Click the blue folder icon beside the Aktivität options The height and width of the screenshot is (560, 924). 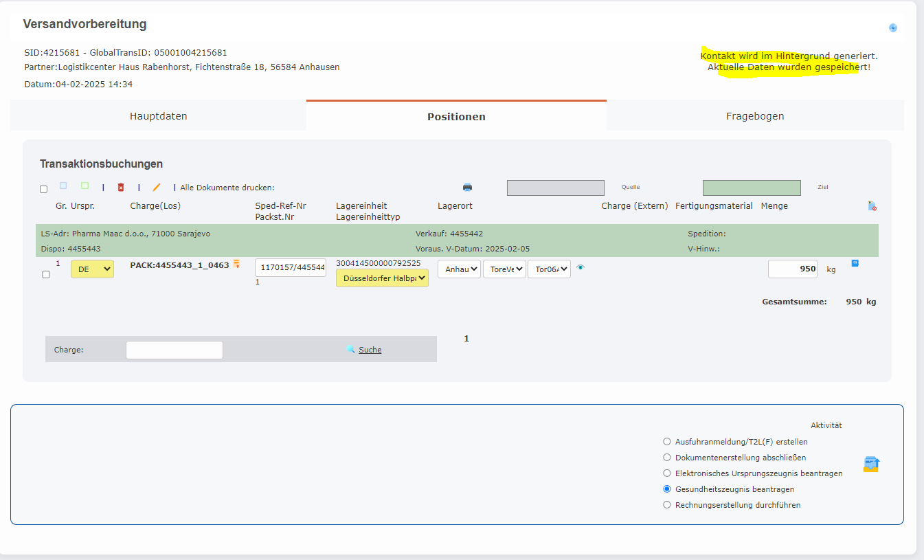871,464
